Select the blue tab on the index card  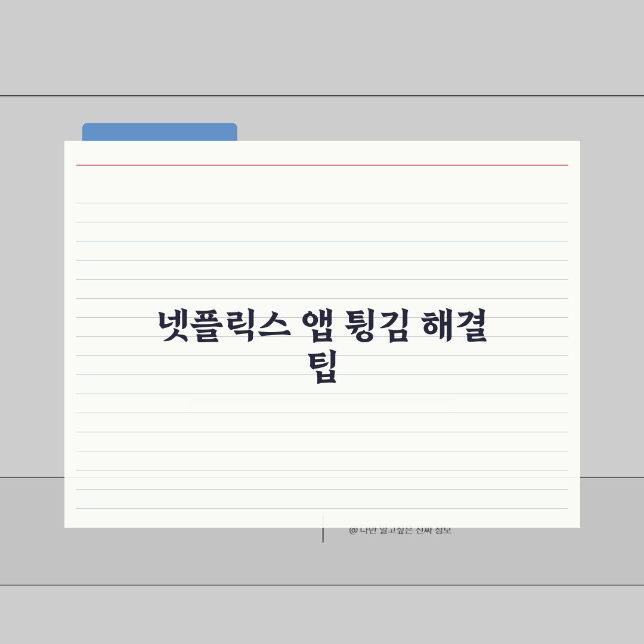coord(160,132)
